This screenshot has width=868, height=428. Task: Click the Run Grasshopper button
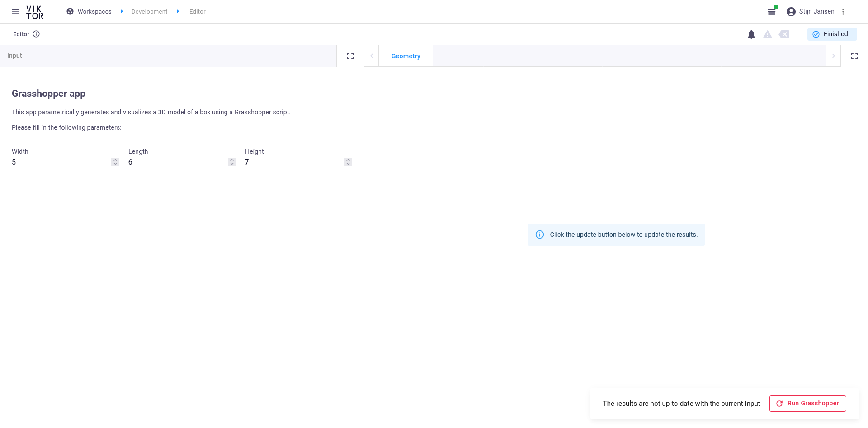click(x=807, y=404)
